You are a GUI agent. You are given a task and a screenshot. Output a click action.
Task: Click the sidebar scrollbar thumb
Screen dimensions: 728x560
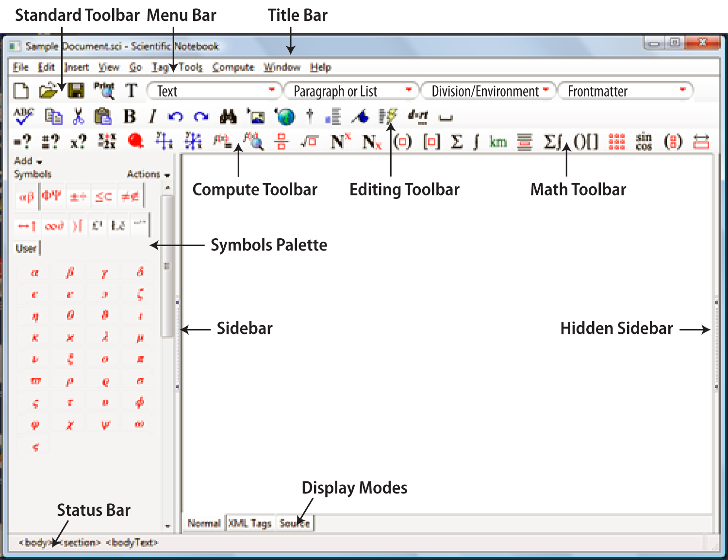click(167, 266)
